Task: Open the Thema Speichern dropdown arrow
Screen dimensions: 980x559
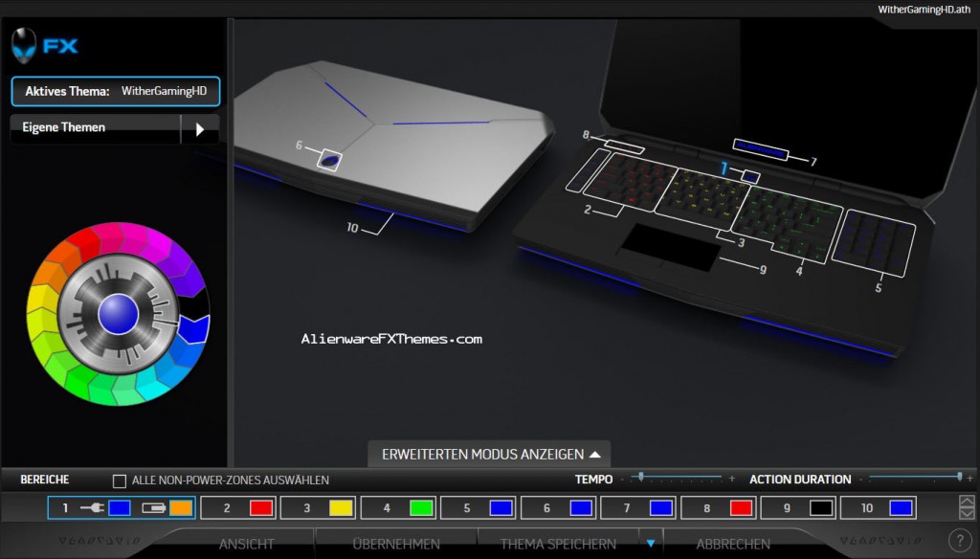Action: (x=651, y=544)
